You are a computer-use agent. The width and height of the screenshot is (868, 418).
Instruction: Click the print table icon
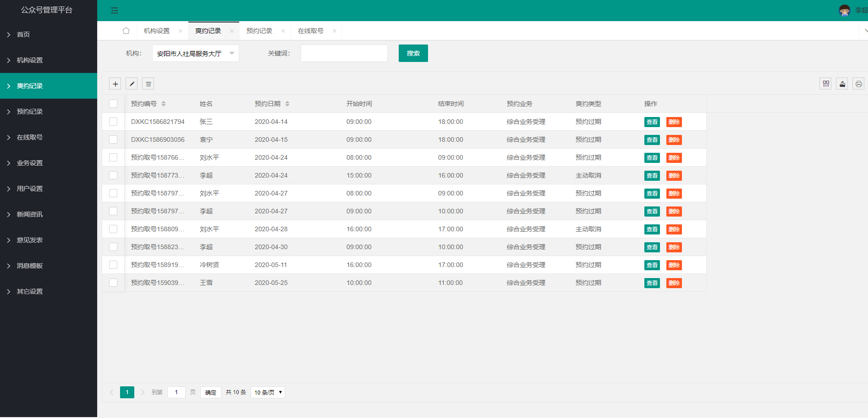tap(858, 84)
